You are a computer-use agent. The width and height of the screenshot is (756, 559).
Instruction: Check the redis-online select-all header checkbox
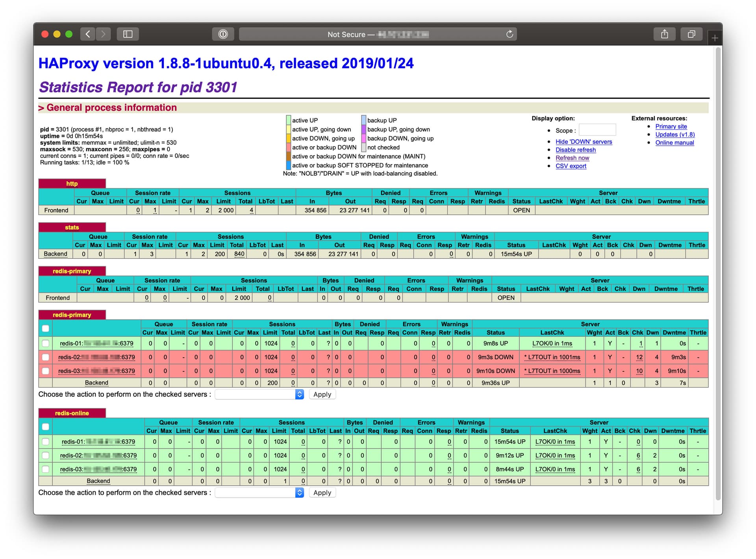[x=46, y=427]
